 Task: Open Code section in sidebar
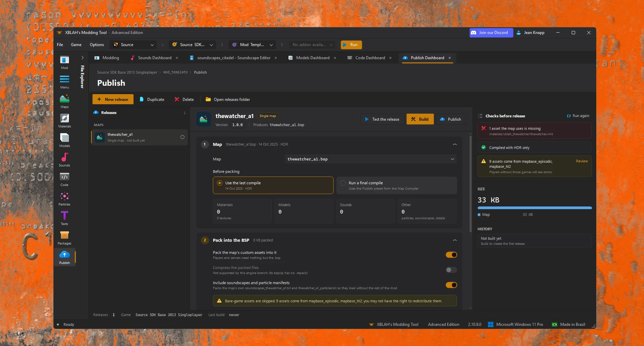[65, 180]
